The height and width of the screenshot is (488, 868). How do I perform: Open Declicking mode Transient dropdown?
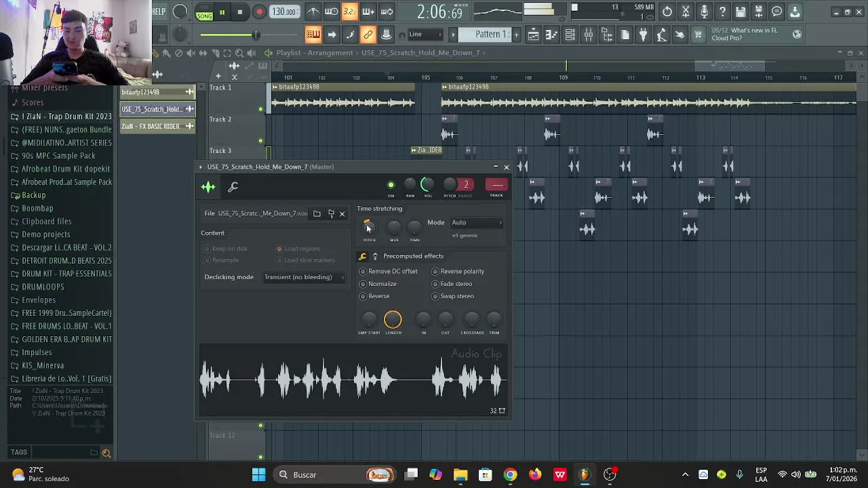click(303, 277)
